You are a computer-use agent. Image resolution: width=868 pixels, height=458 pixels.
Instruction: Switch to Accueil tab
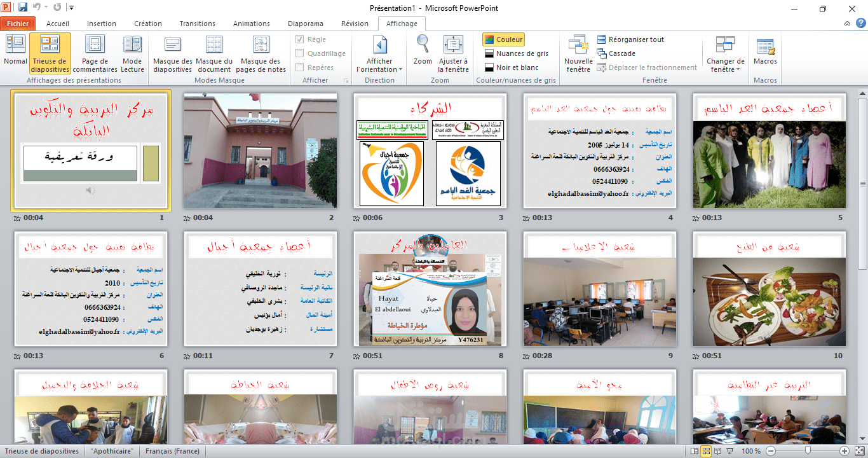click(58, 24)
